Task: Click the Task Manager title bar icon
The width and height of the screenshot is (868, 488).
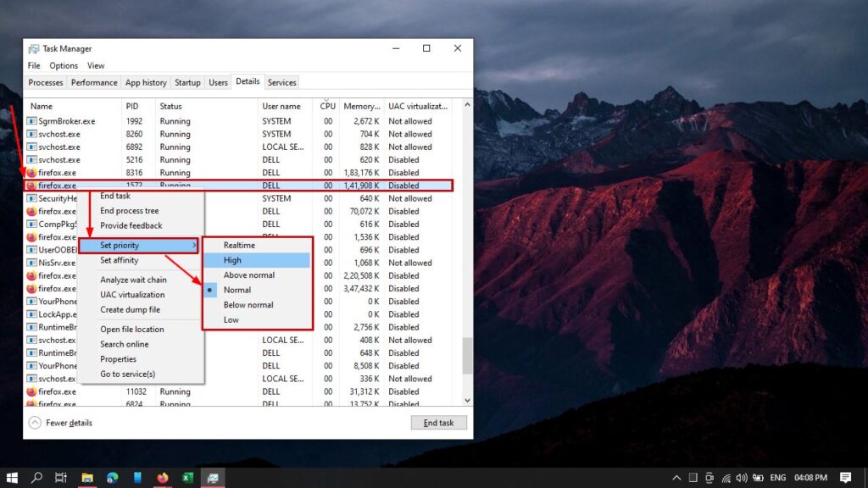Action: [34, 48]
